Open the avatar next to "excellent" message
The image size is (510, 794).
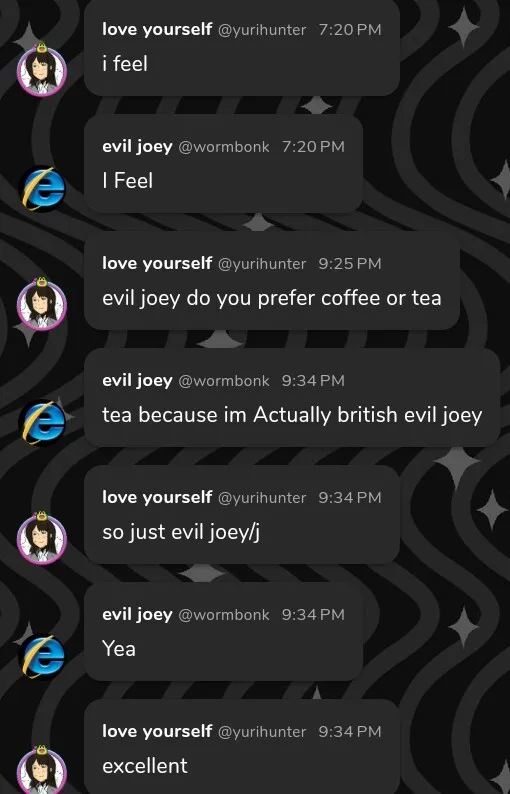point(42,771)
